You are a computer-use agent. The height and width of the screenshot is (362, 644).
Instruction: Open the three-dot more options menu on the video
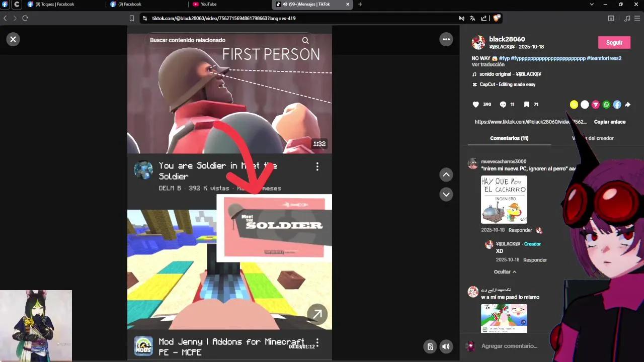pos(446,39)
